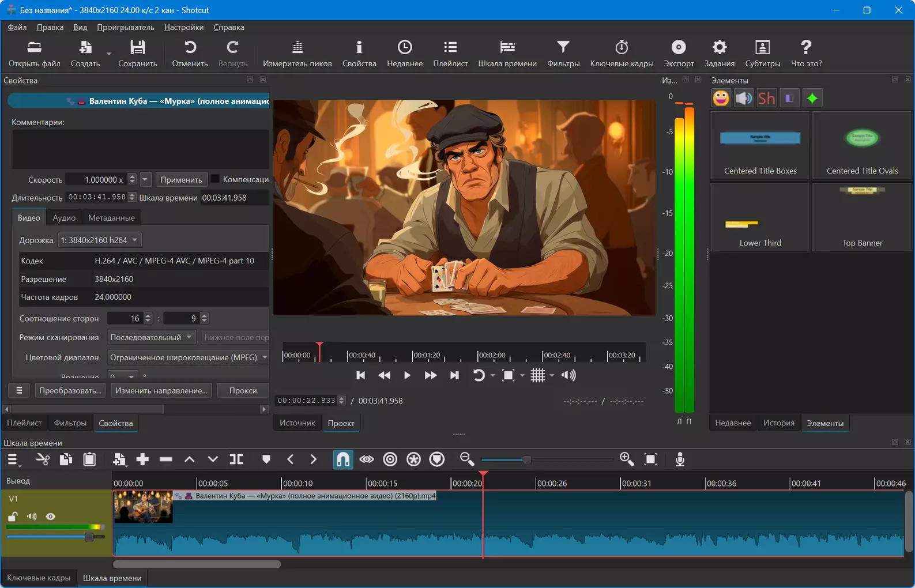Viewport: 915px width, 588px height.
Task: Click the Record audio microphone icon
Action: pyautogui.click(x=680, y=459)
